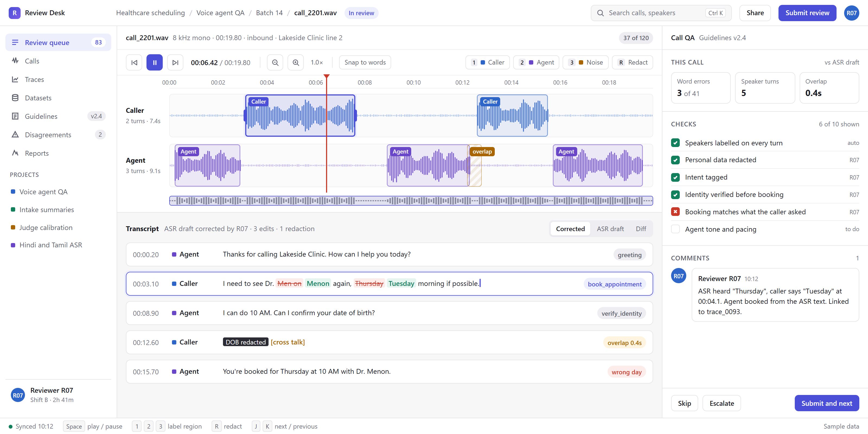This screenshot has height=434, width=868.
Task: Skip to end of audio
Action: 175,62
